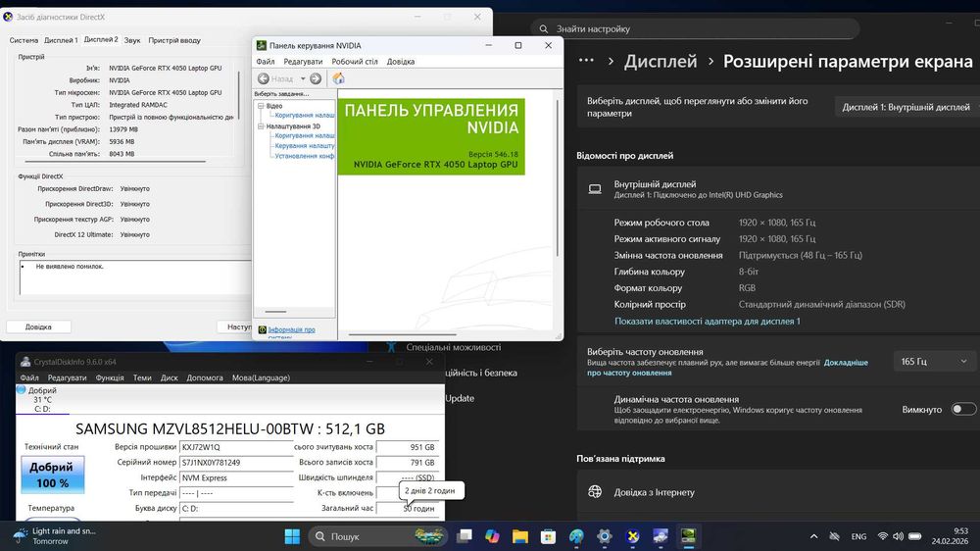980x551 pixels.
Task: Show hidden icons chevron in system tray
Action: [813, 536]
